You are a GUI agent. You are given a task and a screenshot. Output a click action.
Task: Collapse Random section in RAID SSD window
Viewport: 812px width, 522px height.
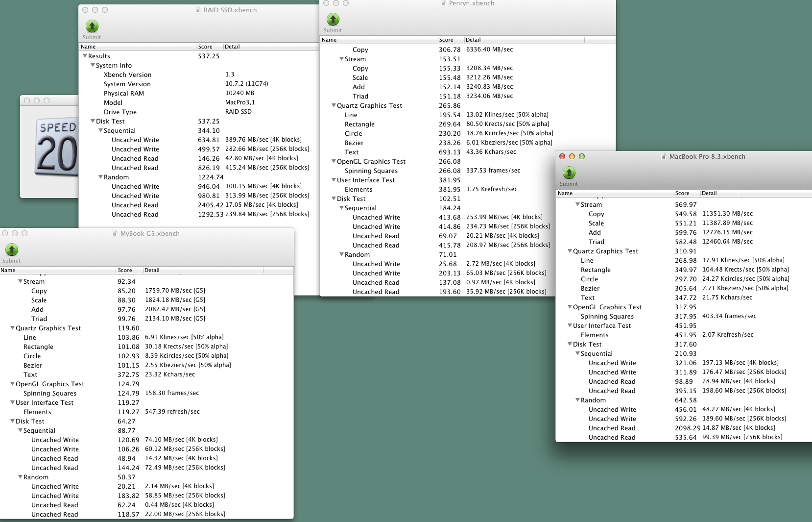pos(100,177)
